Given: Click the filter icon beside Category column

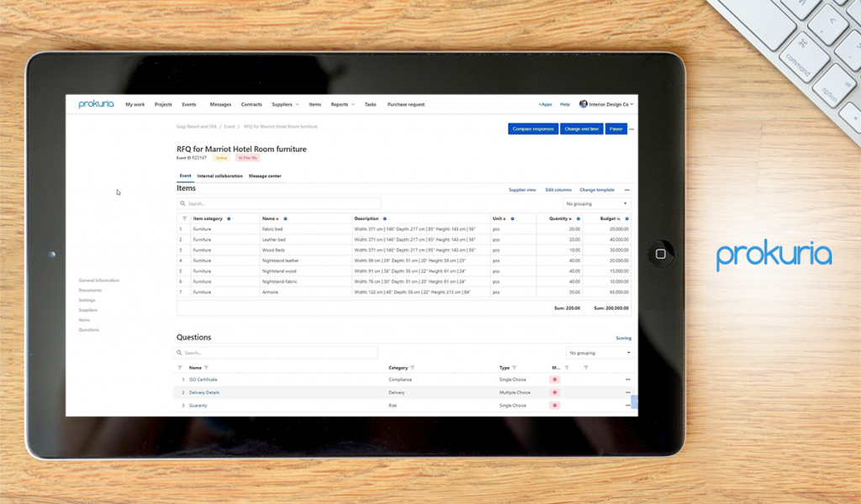Looking at the screenshot, I should (412, 368).
